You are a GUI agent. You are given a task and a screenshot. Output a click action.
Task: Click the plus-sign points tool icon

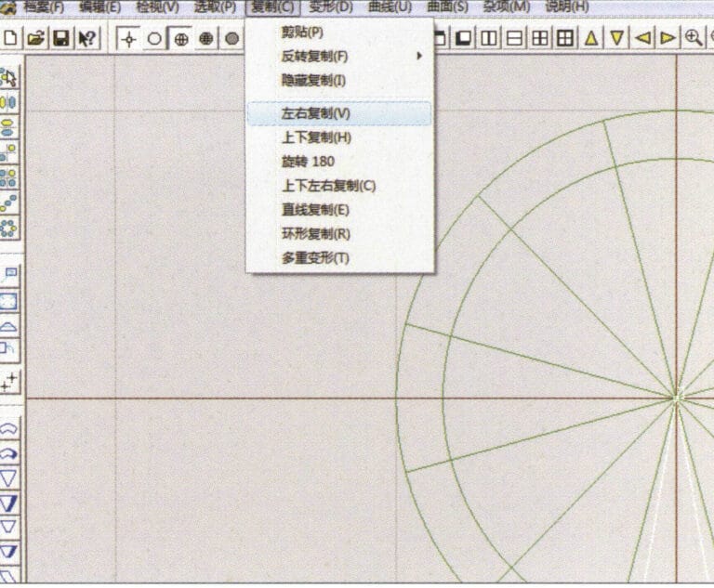pyautogui.click(x=9, y=382)
